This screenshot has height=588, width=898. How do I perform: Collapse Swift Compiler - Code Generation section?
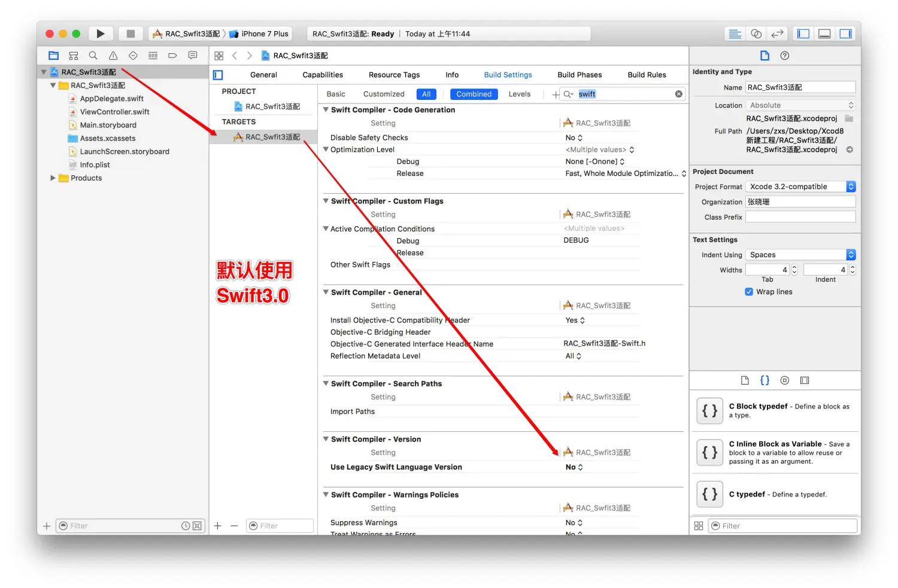pos(326,109)
